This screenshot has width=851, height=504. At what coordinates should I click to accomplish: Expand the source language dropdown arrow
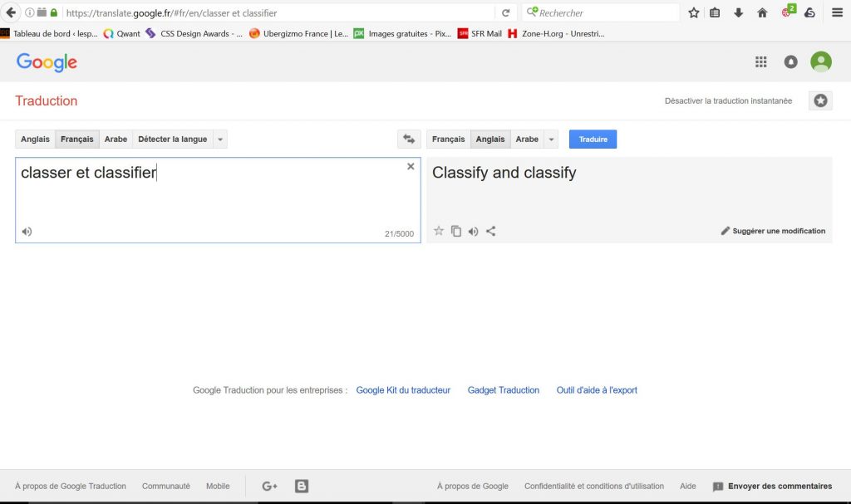(x=220, y=139)
